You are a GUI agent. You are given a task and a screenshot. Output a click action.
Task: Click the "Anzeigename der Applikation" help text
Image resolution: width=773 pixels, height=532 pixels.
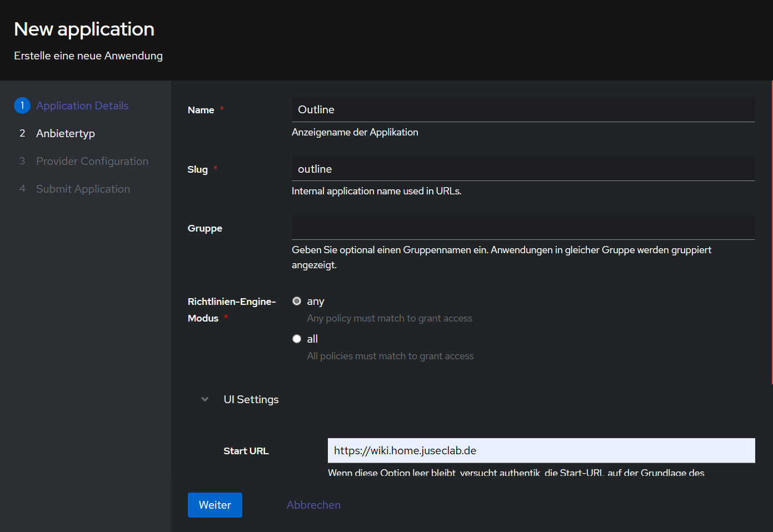coord(355,132)
